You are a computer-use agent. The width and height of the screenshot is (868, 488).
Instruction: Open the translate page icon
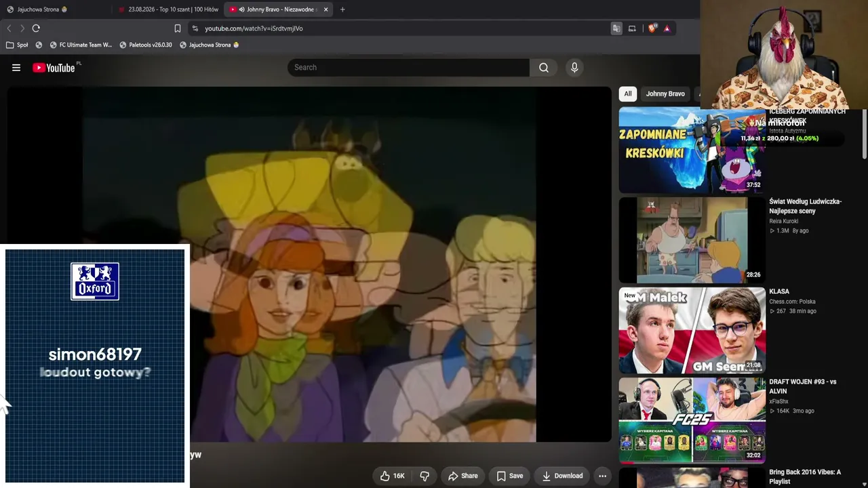click(x=616, y=28)
